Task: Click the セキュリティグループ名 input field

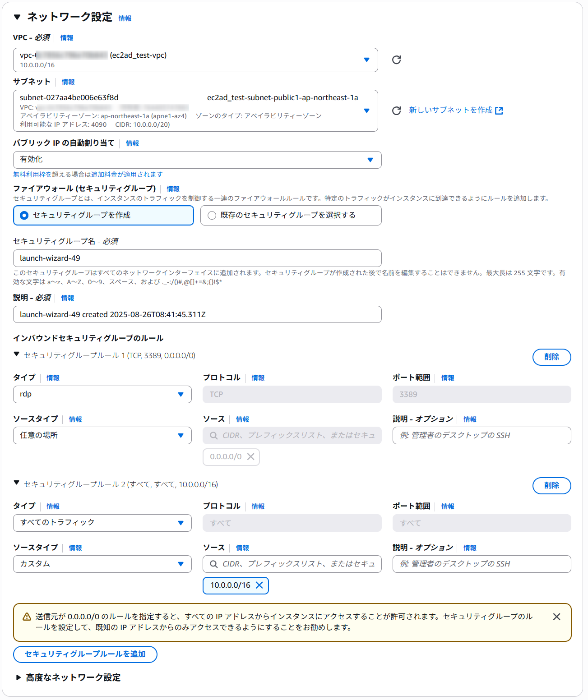Action: pyautogui.click(x=197, y=258)
